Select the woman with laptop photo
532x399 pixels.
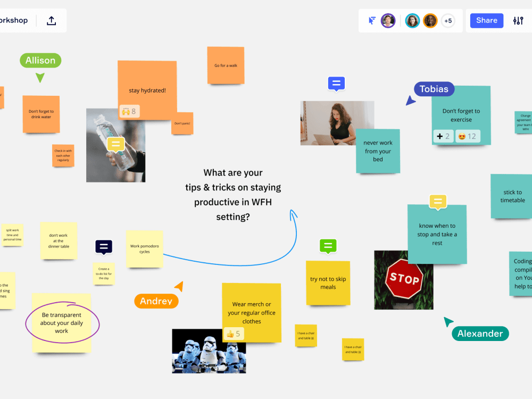[x=329, y=123]
